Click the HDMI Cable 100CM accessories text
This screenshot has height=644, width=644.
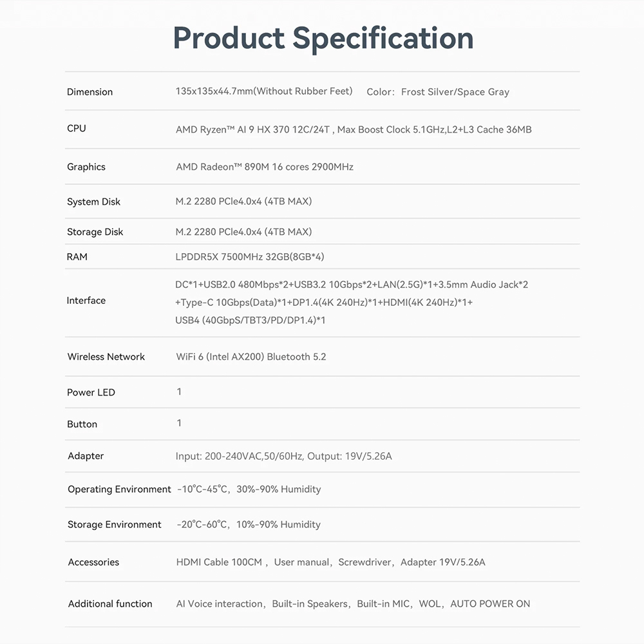click(x=219, y=562)
